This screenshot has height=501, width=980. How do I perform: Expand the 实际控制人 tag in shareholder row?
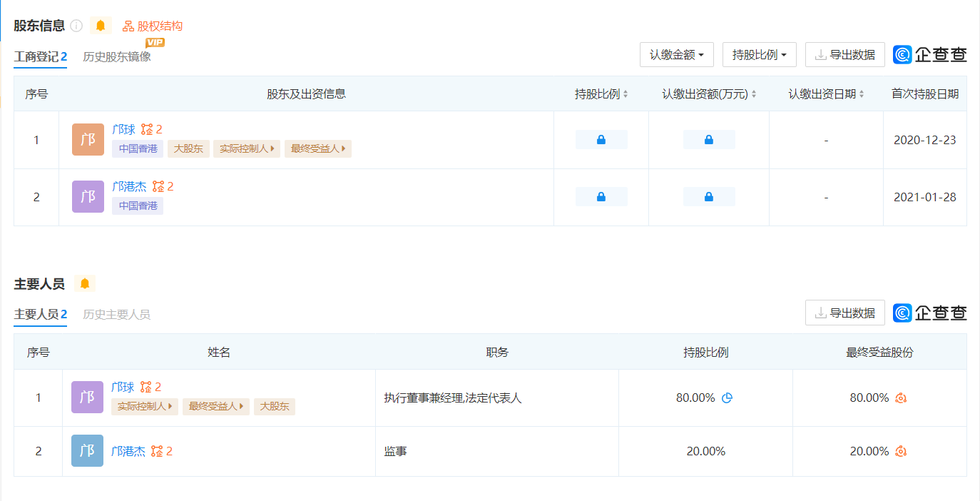click(x=247, y=148)
